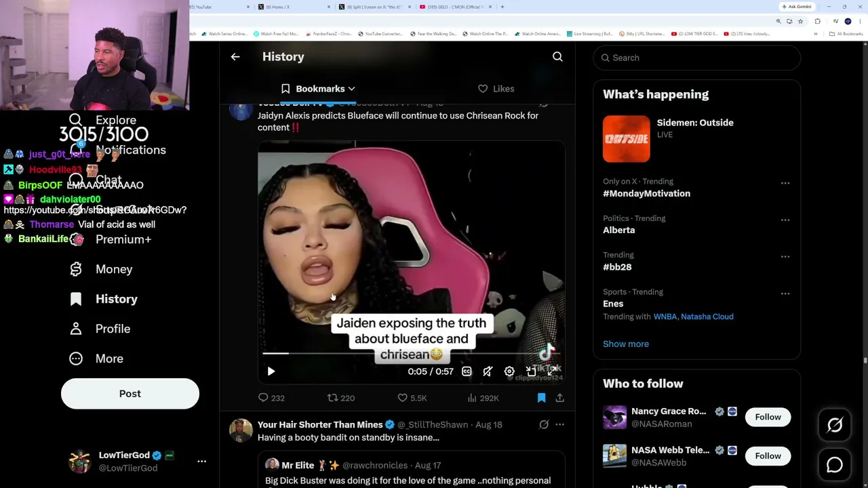Focus the Search input field
The image size is (868, 488).
[x=697, y=58]
